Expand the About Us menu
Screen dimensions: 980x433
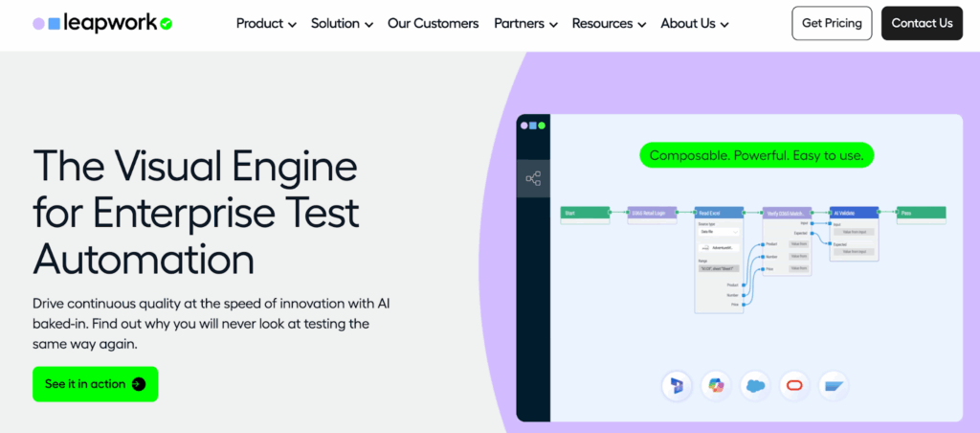695,23
